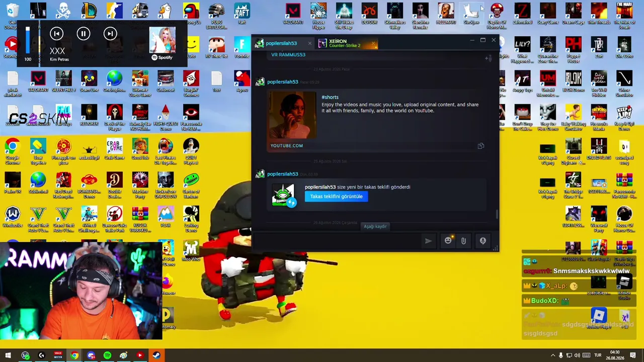Close the popilersilah53 chat tab
Viewport: 644px width, 362px height.
309,43
